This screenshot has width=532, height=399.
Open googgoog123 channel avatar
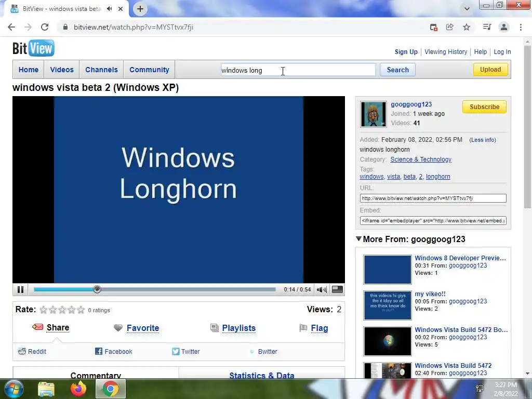[x=373, y=114]
